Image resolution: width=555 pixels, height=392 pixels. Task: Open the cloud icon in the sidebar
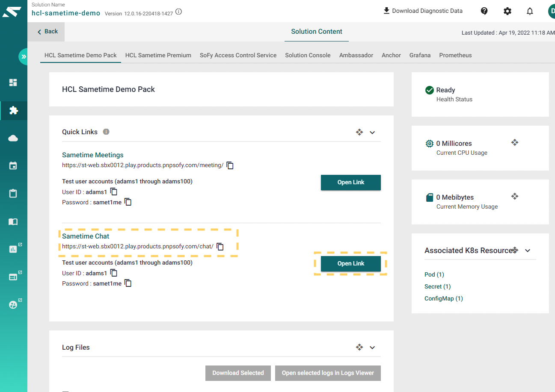pyautogui.click(x=13, y=138)
